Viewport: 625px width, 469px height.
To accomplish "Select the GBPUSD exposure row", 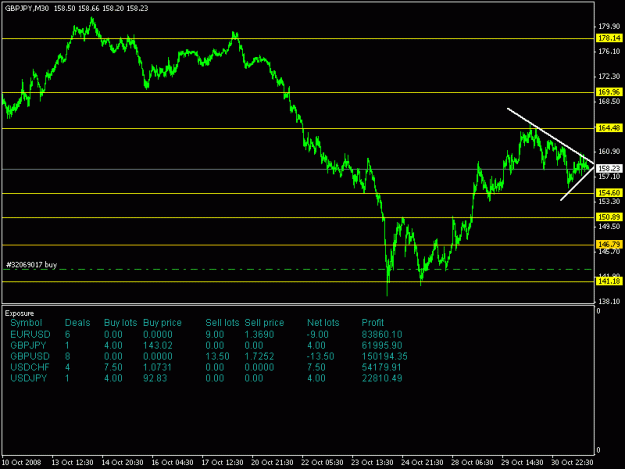I will [209, 356].
